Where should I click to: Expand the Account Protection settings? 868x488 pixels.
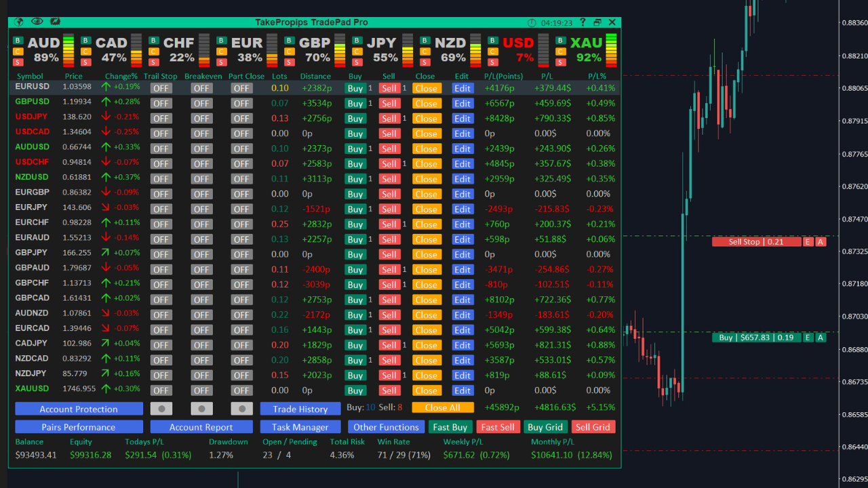[x=79, y=409]
